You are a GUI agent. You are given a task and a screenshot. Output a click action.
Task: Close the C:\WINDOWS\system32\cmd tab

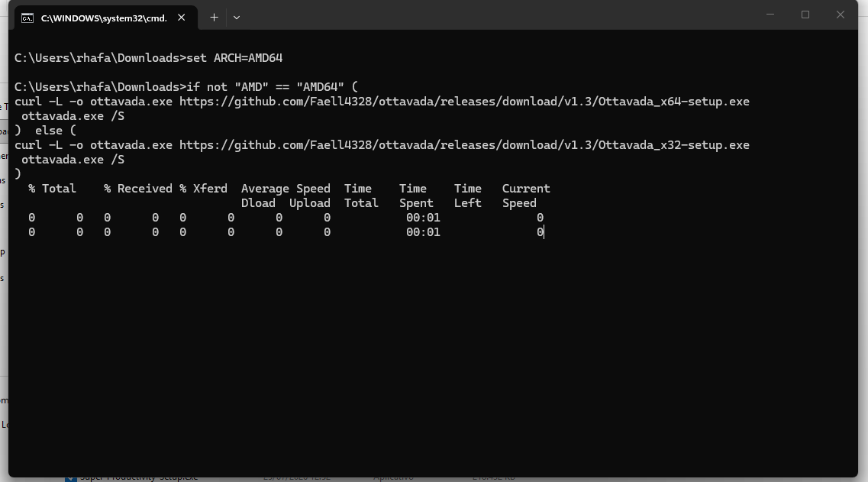click(x=181, y=18)
